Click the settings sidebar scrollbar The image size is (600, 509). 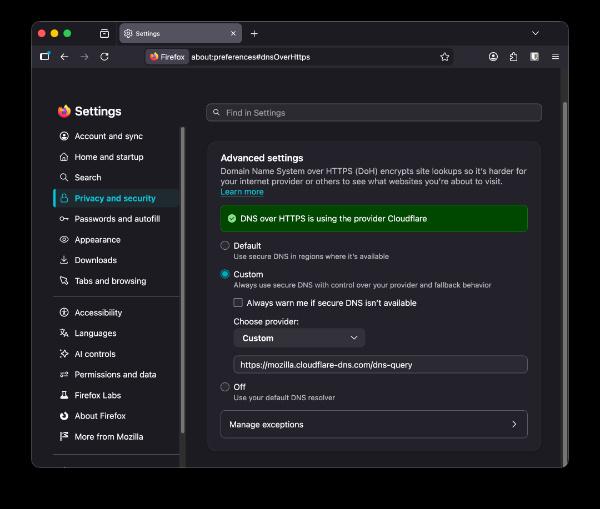(183, 279)
